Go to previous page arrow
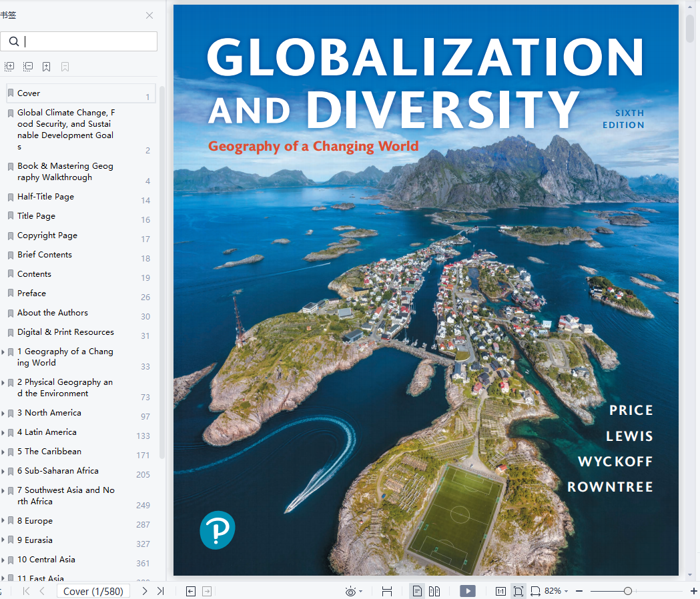This screenshot has width=700, height=599. click(x=42, y=591)
